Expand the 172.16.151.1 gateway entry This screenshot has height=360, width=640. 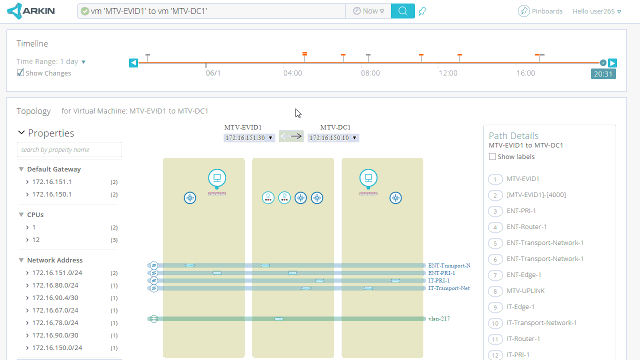tap(27, 182)
